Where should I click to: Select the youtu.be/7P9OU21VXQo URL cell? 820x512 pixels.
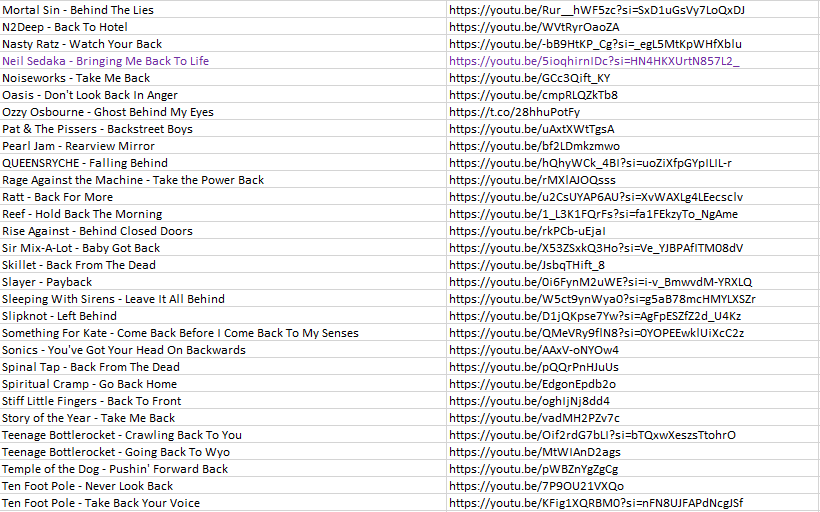[x=633, y=485]
